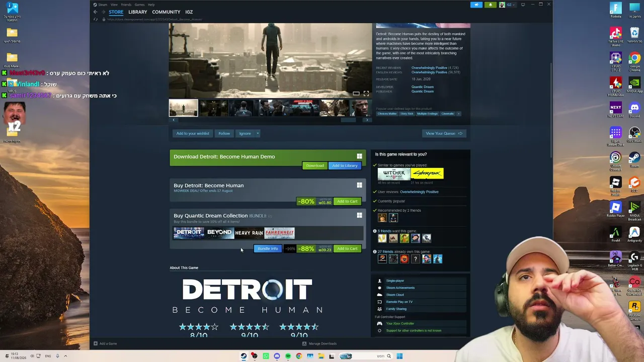Expand more tags with plus button
Image resolution: width=644 pixels, height=362 pixels.
coord(458,114)
